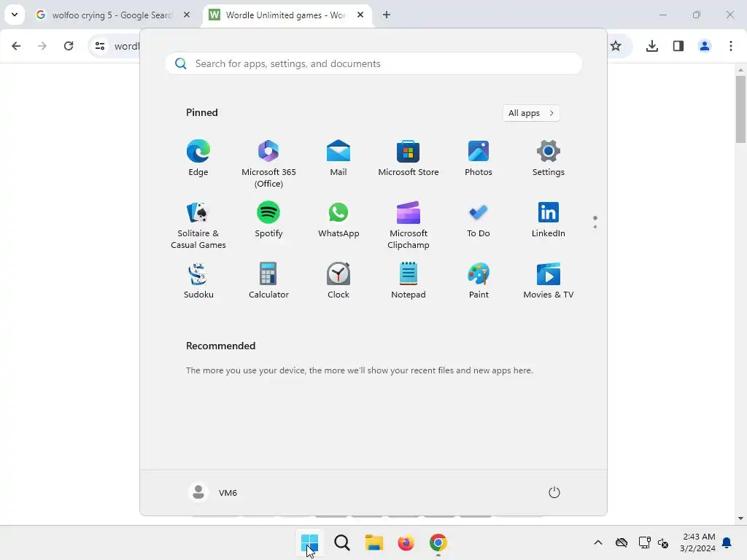Screen dimensions: 747x560
Task: Open Microsoft Store
Action: click(409, 158)
